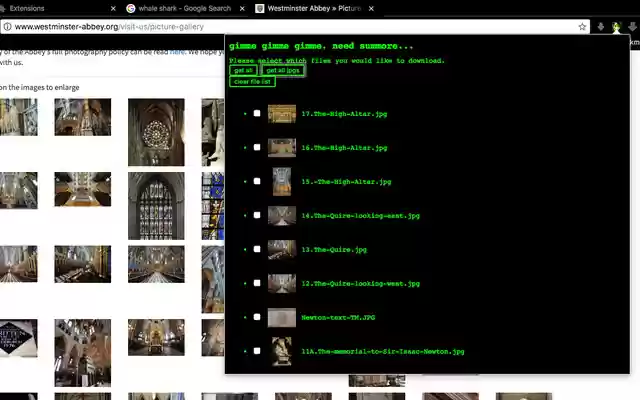640x400 pixels.
Task: Select checkbox for 12.The-Quire-looking-west.jpg
Action: (x=257, y=283)
